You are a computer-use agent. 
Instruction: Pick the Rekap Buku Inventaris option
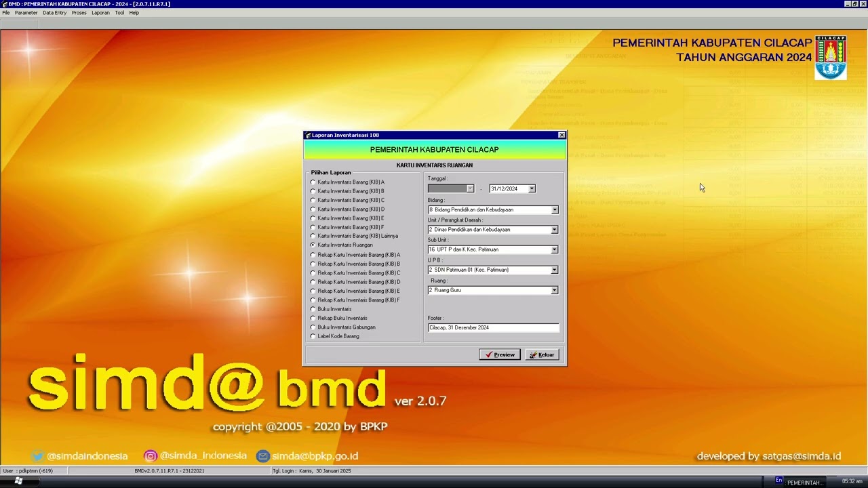coord(339,318)
